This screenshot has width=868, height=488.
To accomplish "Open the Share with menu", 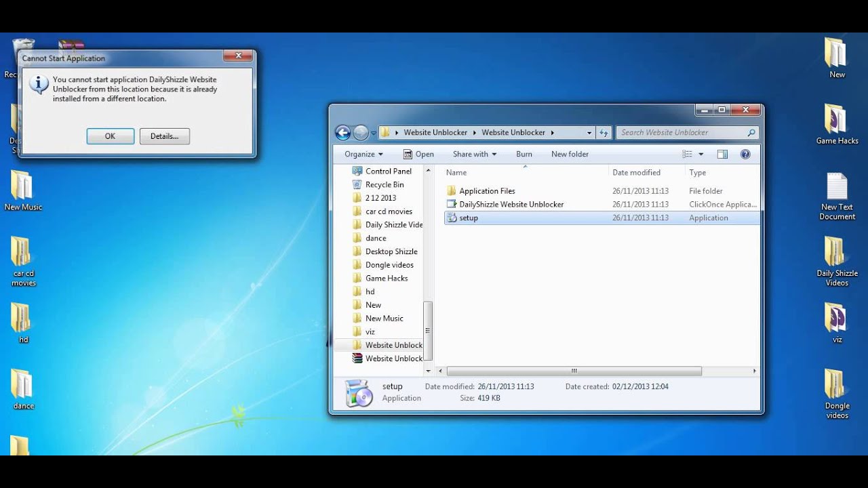I will (x=474, y=154).
